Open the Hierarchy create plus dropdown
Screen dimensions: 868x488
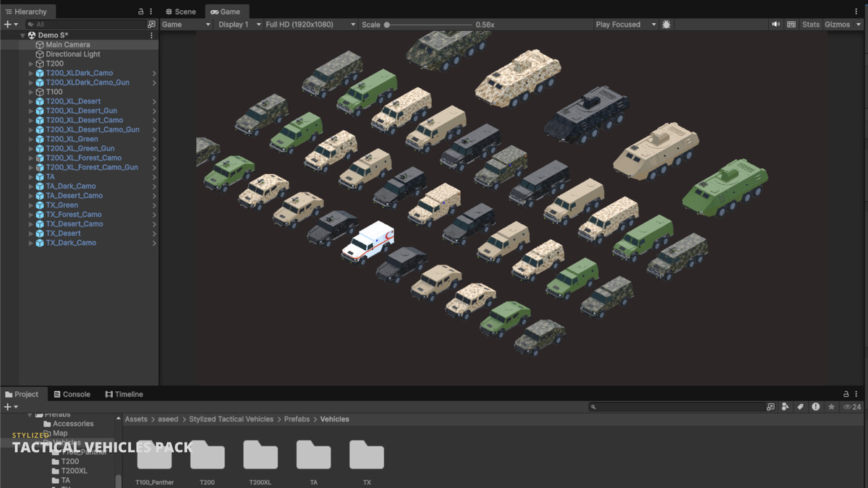(11, 25)
